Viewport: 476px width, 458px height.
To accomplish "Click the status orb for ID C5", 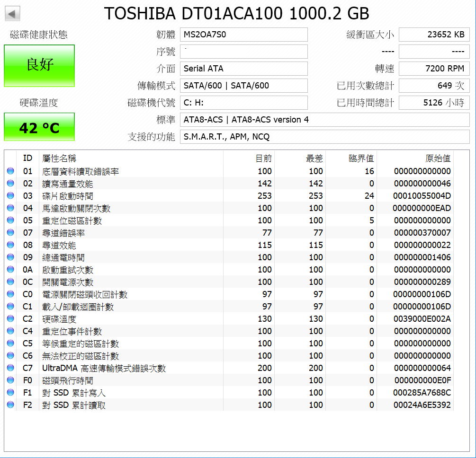I will (10, 343).
